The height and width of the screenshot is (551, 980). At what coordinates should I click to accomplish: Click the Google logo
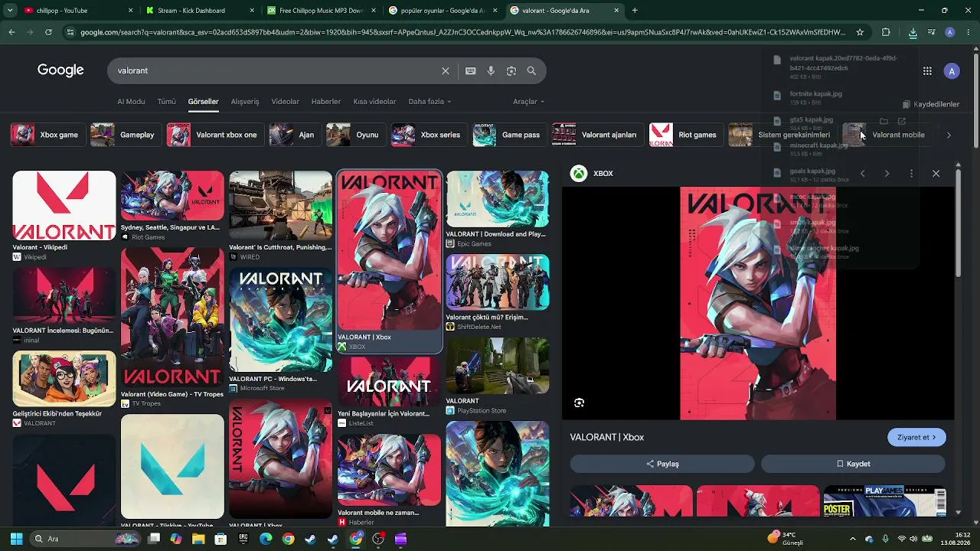(60, 70)
